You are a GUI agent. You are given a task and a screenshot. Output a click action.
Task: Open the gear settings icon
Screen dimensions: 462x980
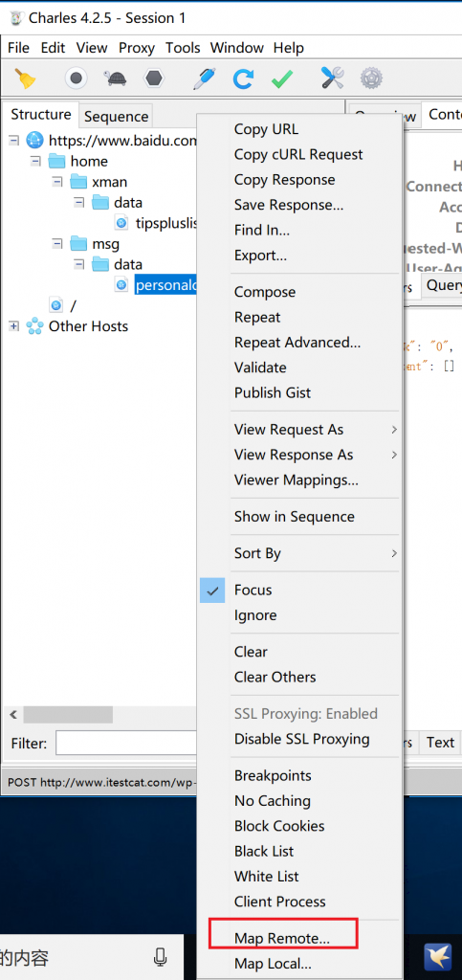coord(371,78)
